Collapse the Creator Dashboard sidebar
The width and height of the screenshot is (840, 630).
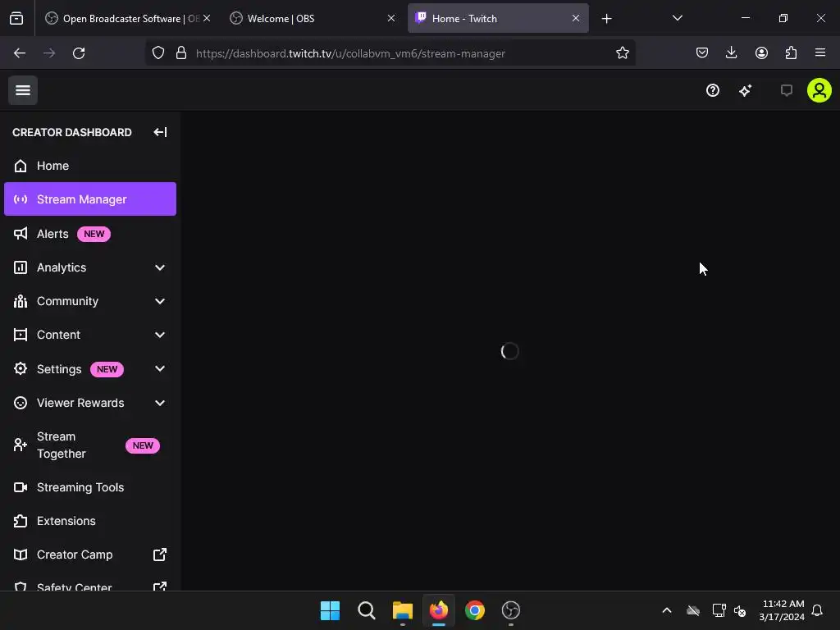(x=160, y=132)
